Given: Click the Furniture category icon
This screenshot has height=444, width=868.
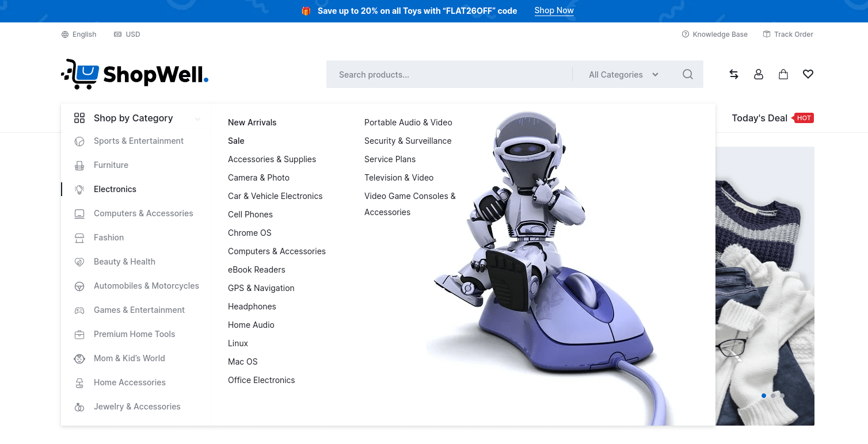Looking at the screenshot, I should coord(79,165).
